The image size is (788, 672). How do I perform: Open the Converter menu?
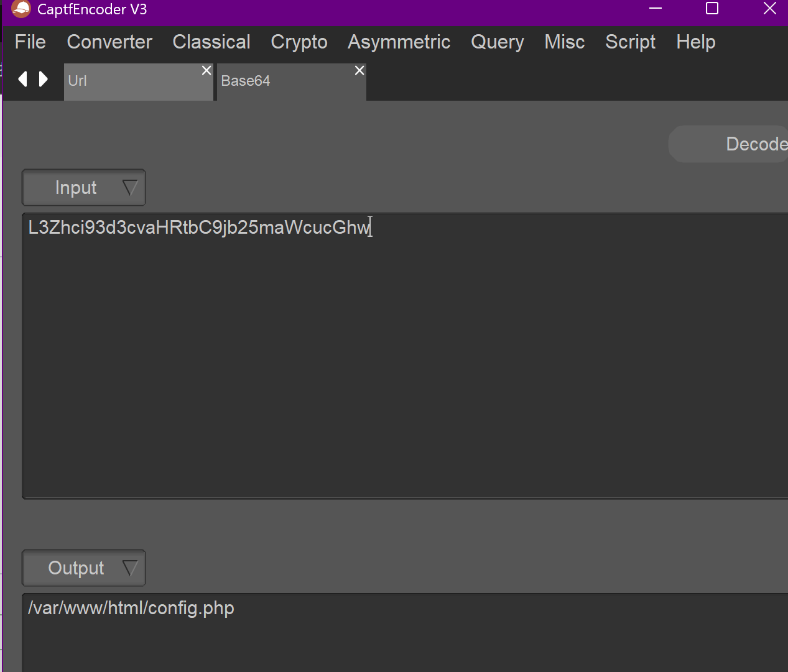(x=109, y=42)
